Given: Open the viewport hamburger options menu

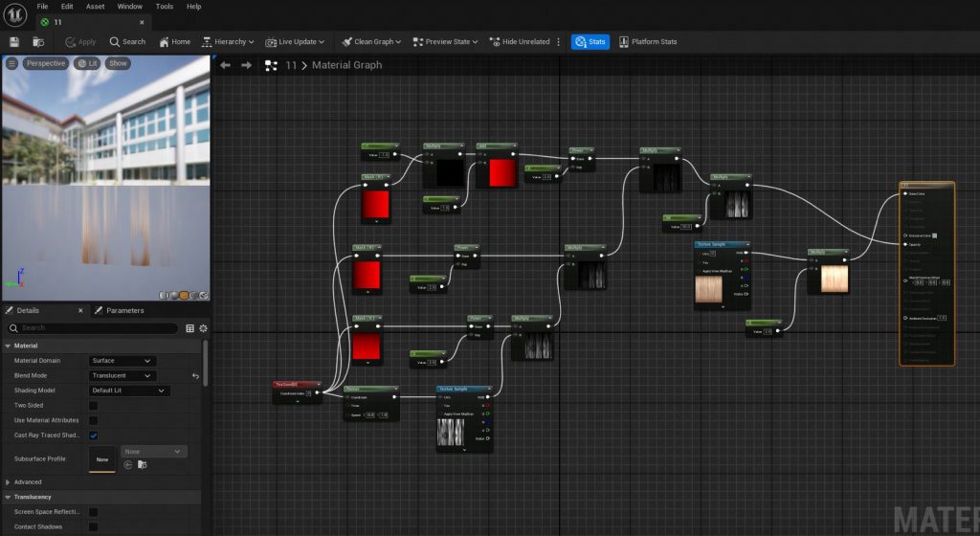Looking at the screenshot, I should click(11, 63).
